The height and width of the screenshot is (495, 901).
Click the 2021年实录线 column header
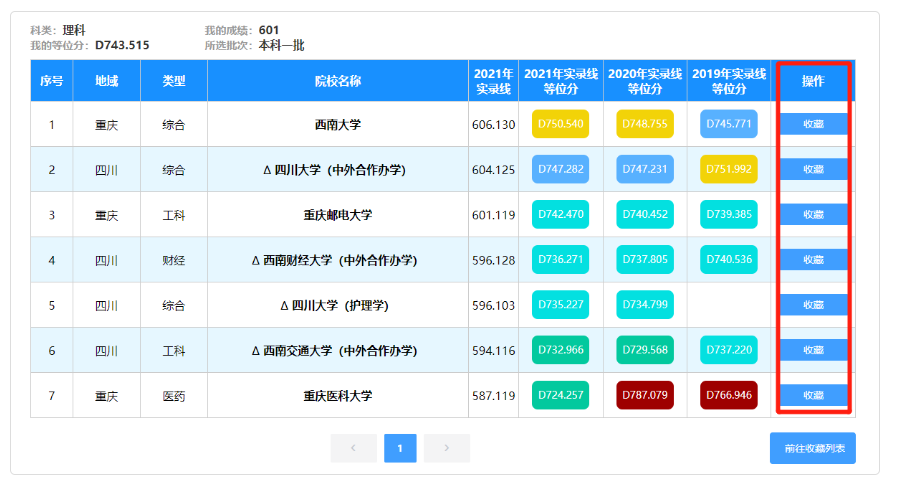click(x=494, y=80)
